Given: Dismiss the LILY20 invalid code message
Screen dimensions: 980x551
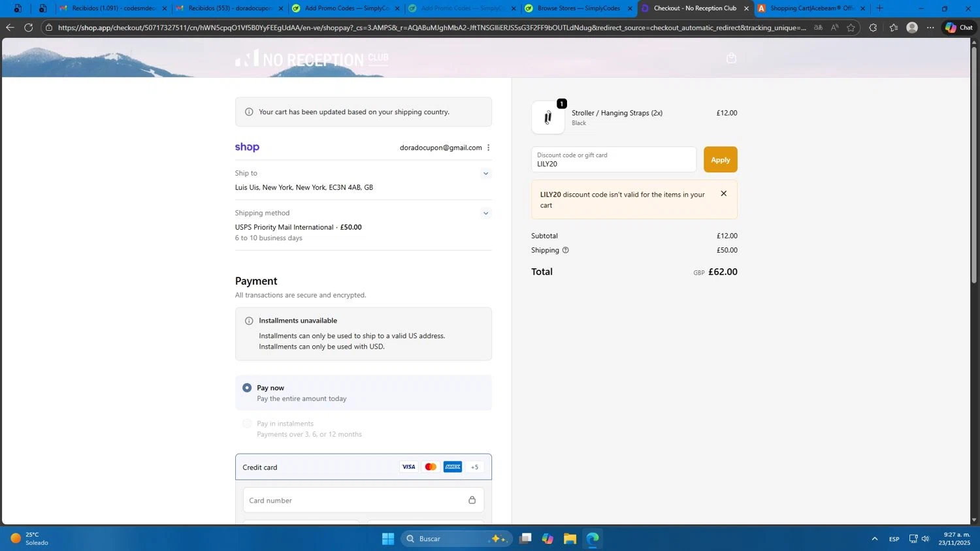Looking at the screenshot, I should 723,193.
